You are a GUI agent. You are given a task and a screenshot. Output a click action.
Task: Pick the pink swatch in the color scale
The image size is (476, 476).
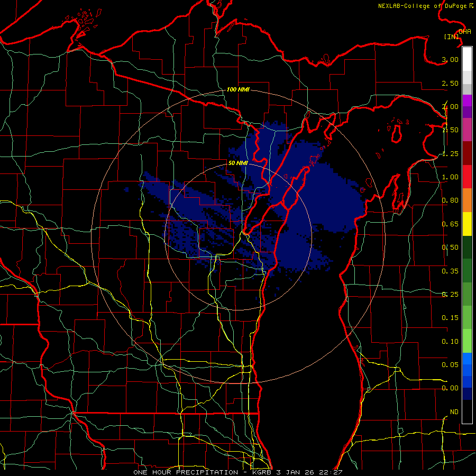pyautogui.click(x=467, y=130)
